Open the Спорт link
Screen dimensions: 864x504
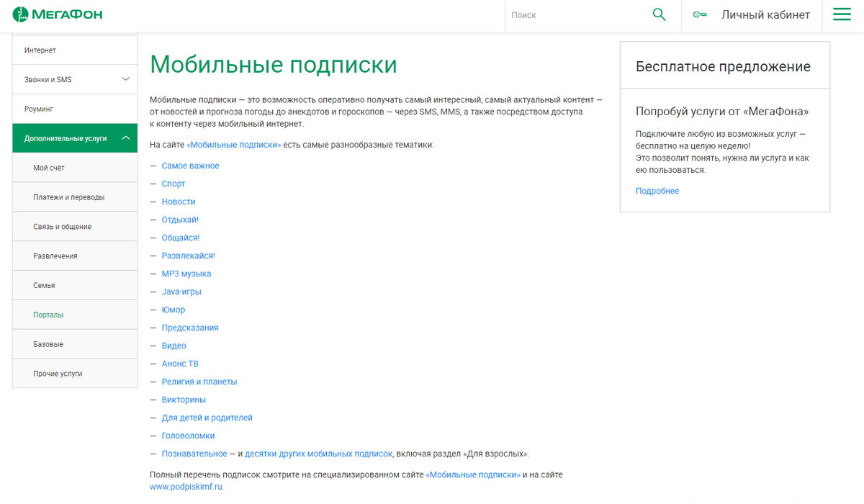(174, 184)
